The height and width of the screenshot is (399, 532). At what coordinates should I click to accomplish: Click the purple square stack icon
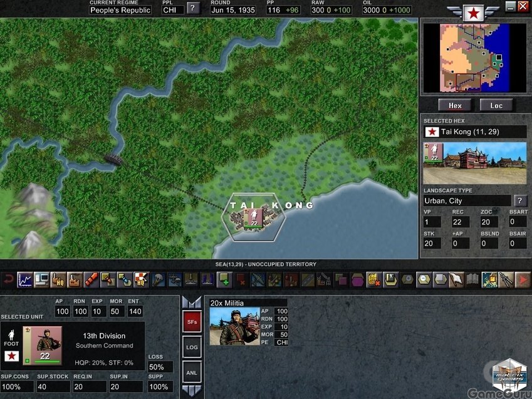point(341,280)
